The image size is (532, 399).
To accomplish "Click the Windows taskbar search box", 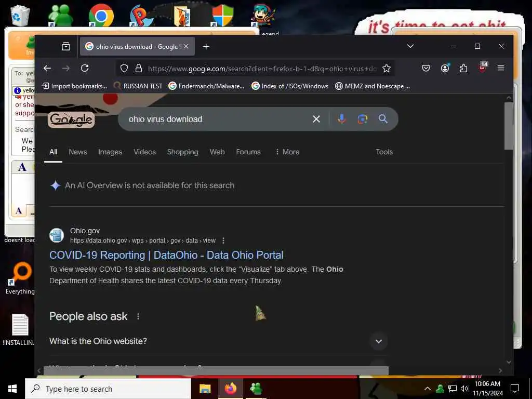I will (108, 389).
